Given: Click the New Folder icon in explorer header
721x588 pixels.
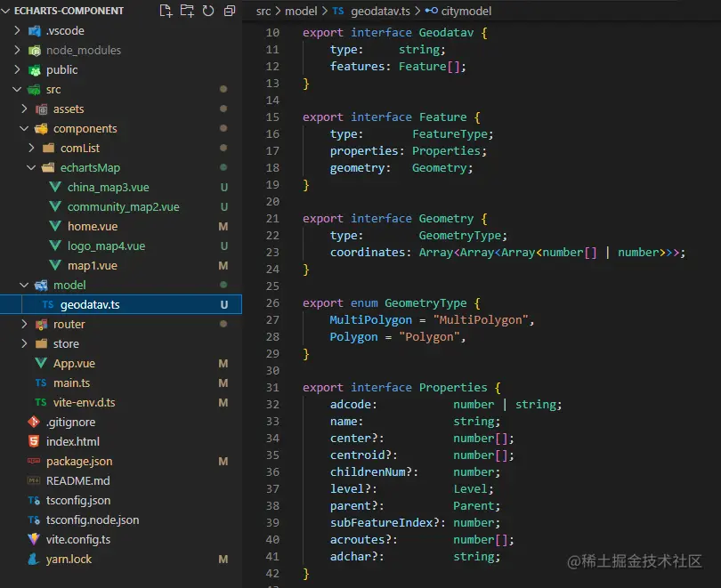Looking at the screenshot, I should pos(187,11).
